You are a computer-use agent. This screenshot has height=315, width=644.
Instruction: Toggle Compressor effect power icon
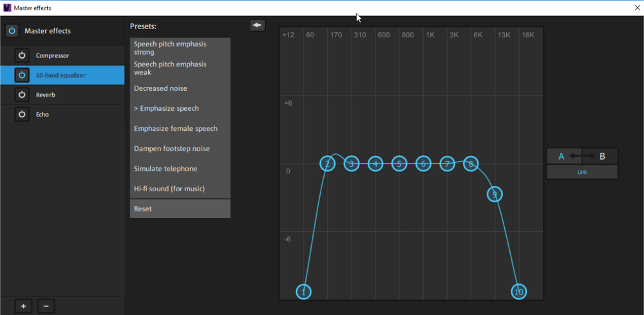click(x=22, y=56)
